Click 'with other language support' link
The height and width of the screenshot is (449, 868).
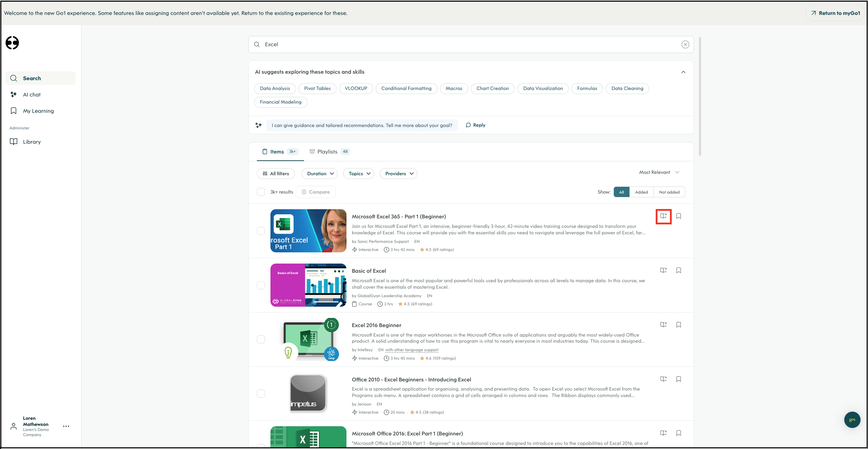[x=412, y=350]
